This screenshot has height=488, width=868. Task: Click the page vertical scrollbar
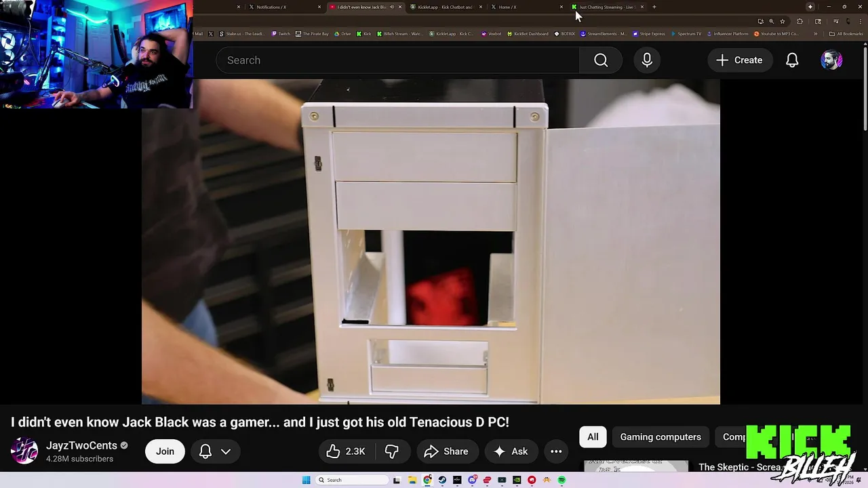[865, 88]
